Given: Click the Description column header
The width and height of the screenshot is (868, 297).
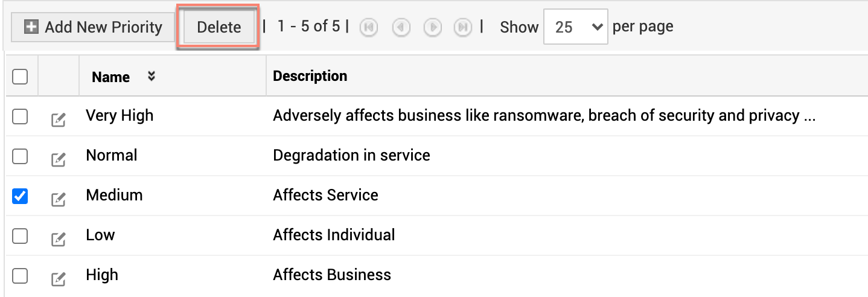Looking at the screenshot, I should tap(310, 76).
